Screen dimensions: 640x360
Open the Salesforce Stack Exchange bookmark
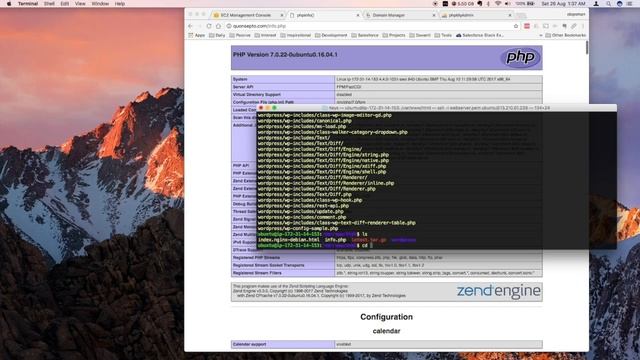pyautogui.click(x=480, y=36)
